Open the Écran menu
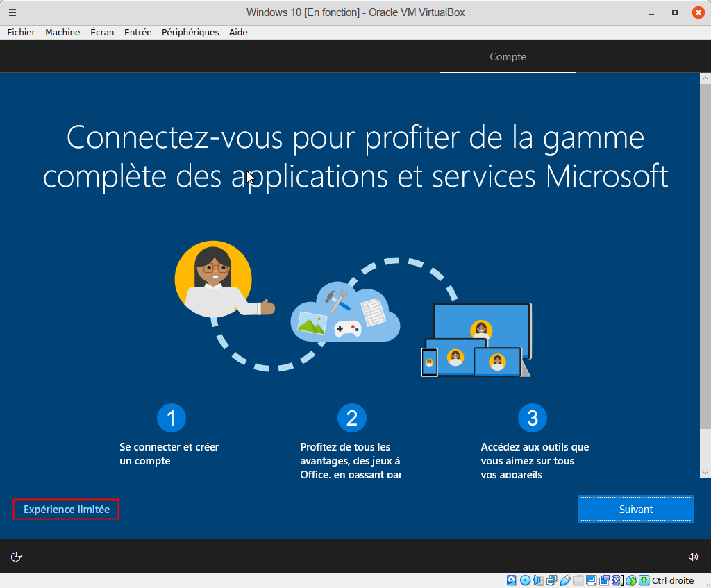Viewport: 711px width, 588px height. tap(102, 33)
